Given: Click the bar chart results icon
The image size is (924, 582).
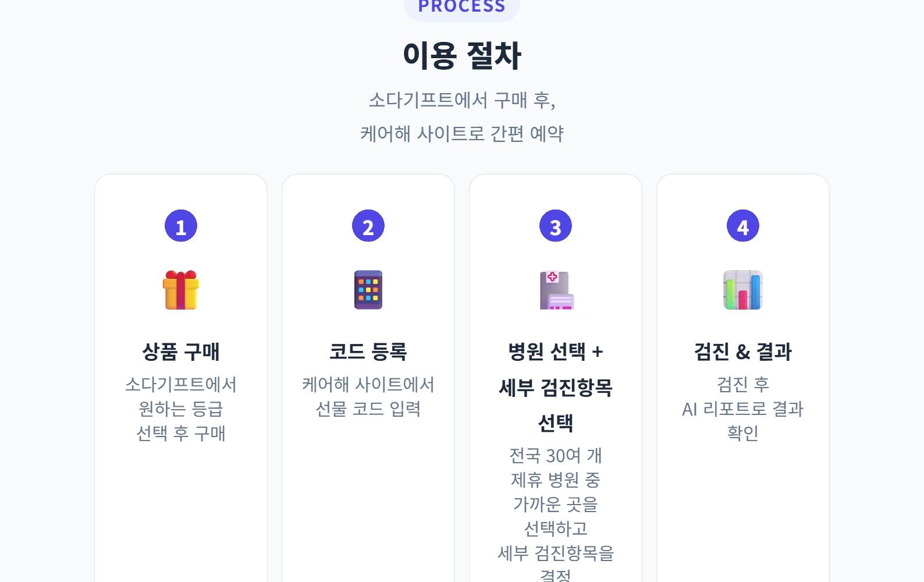Looking at the screenshot, I should coord(743,290).
